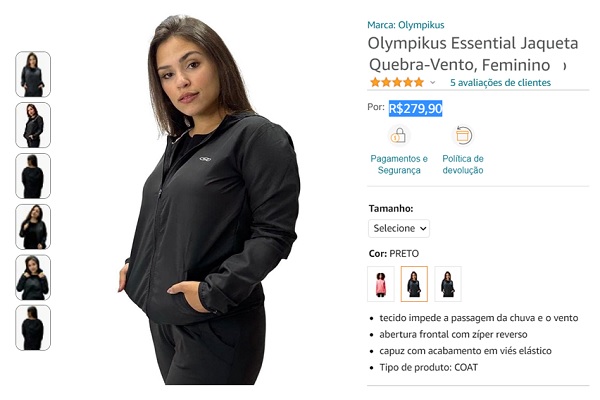Click the arrow after the product title
600x400 pixels.
click(x=564, y=66)
